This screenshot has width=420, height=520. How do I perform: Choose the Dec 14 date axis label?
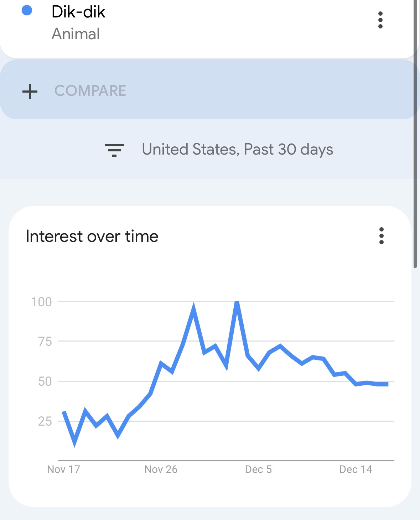pyautogui.click(x=356, y=469)
